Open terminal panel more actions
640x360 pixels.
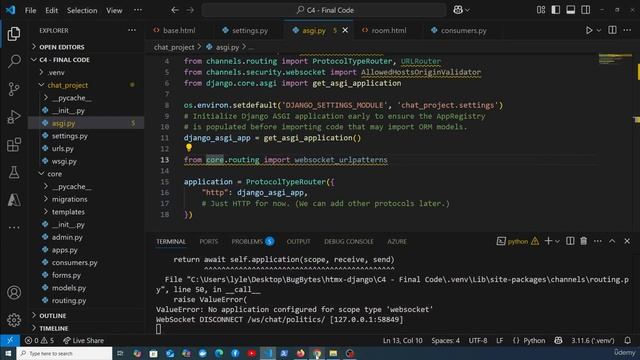(x=598, y=241)
